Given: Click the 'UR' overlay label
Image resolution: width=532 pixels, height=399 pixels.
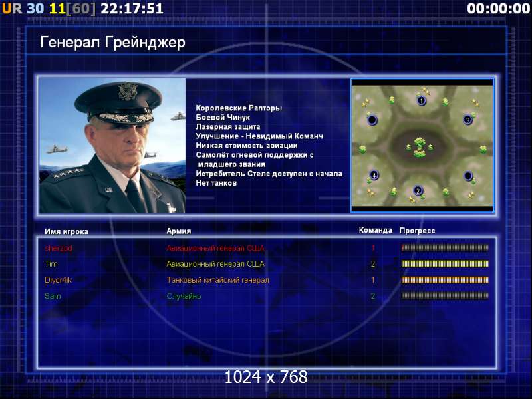Looking at the screenshot, I should [x=12, y=8].
